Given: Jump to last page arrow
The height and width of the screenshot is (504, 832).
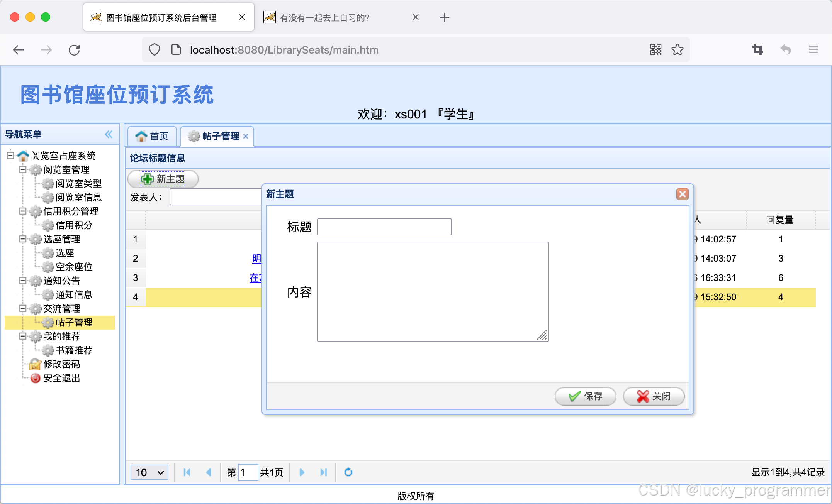Looking at the screenshot, I should (x=323, y=472).
